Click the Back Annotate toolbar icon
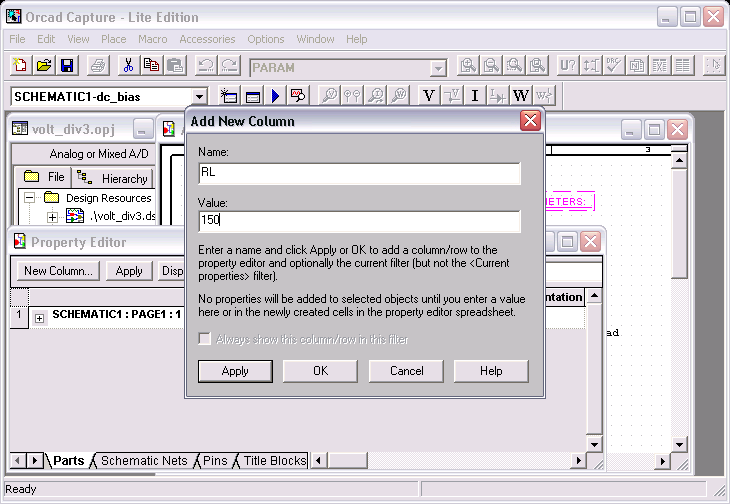The image size is (730, 504). click(x=591, y=66)
